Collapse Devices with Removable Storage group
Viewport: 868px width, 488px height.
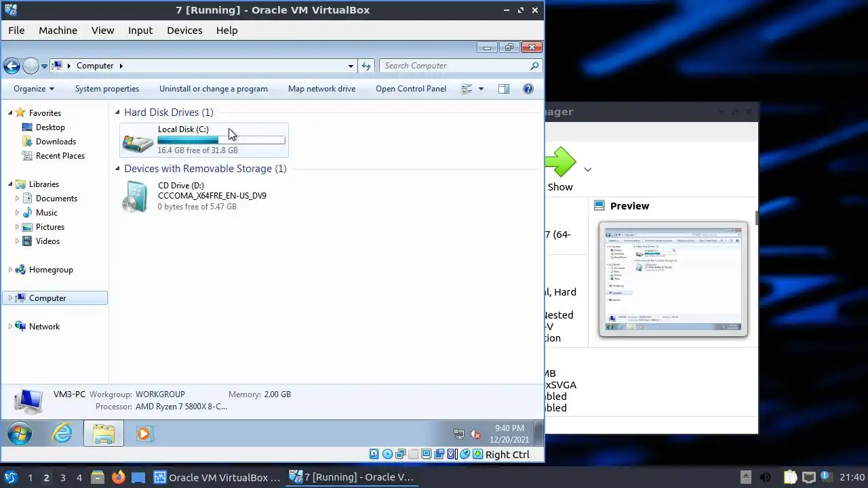point(118,169)
